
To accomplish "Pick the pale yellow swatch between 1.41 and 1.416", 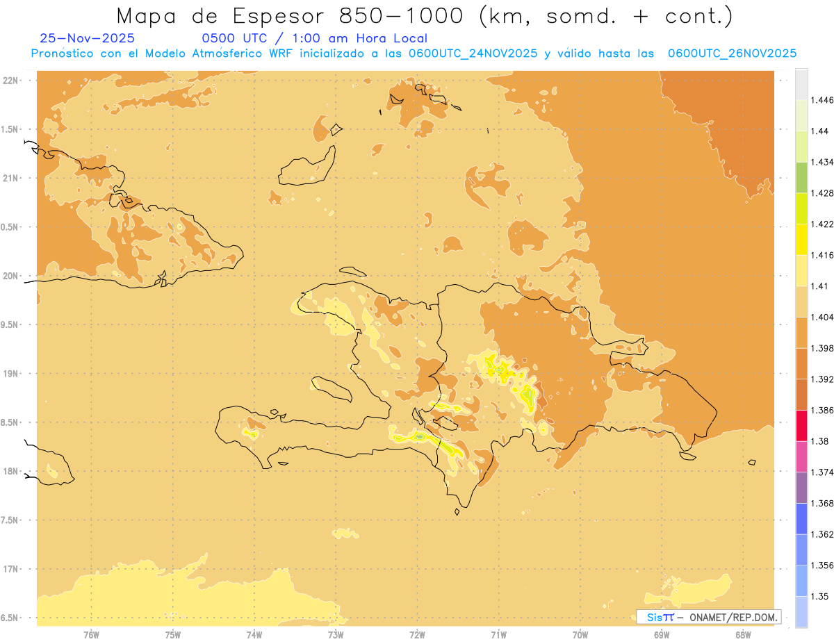I will point(801,270).
